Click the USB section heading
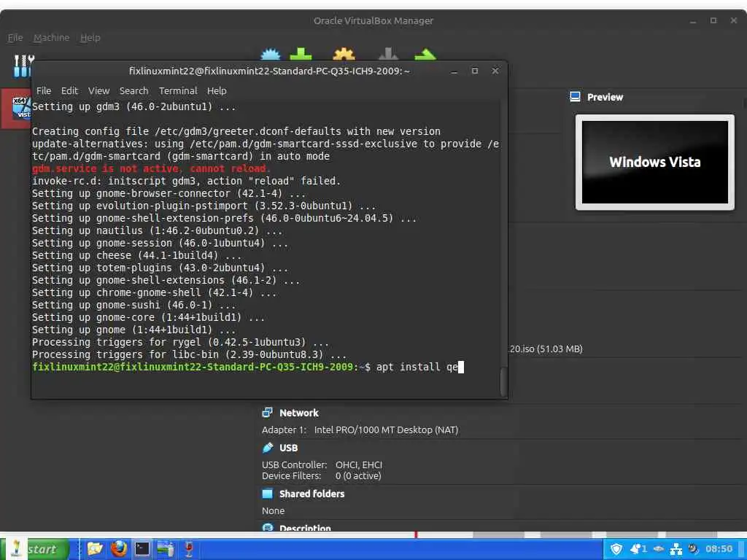The image size is (747, 560). click(288, 448)
